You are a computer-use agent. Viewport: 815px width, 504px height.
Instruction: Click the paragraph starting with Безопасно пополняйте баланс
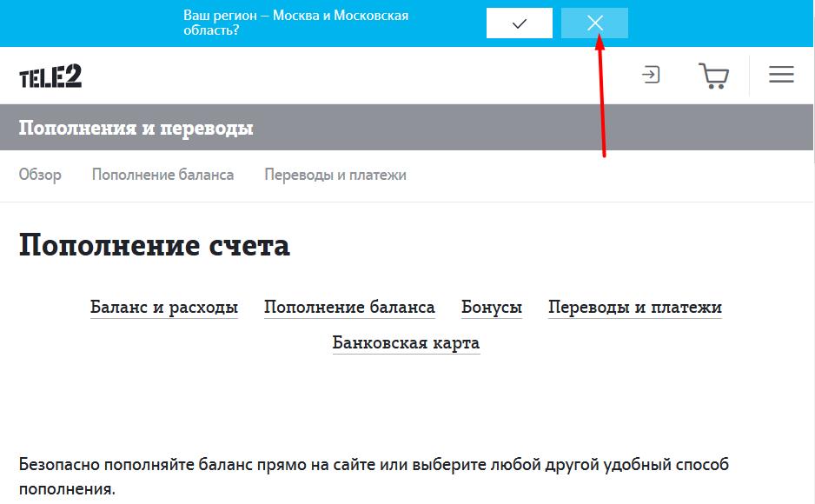point(374,476)
